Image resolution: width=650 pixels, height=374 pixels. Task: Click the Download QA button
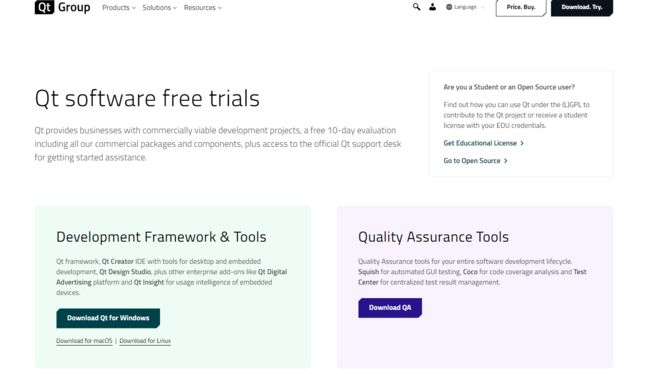pyautogui.click(x=390, y=308)
